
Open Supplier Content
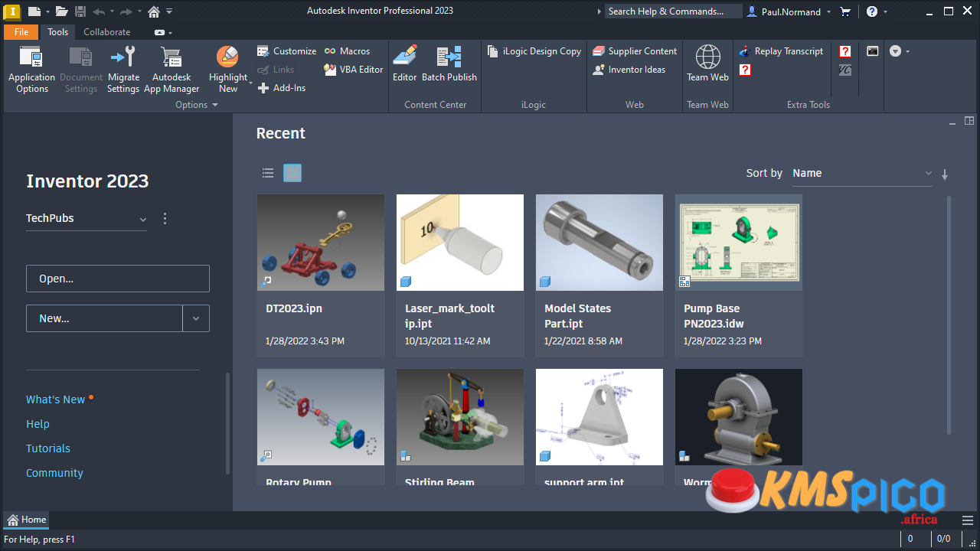click(635, 51)
